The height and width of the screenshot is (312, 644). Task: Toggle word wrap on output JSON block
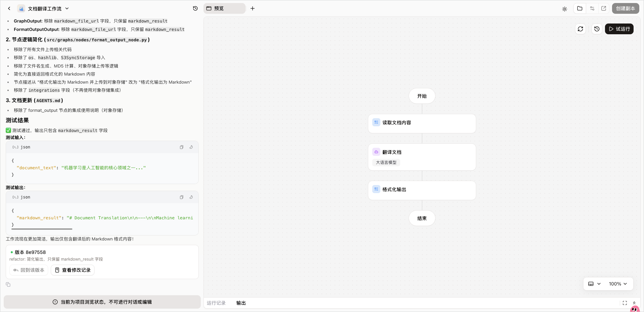(x=191, y=197)
